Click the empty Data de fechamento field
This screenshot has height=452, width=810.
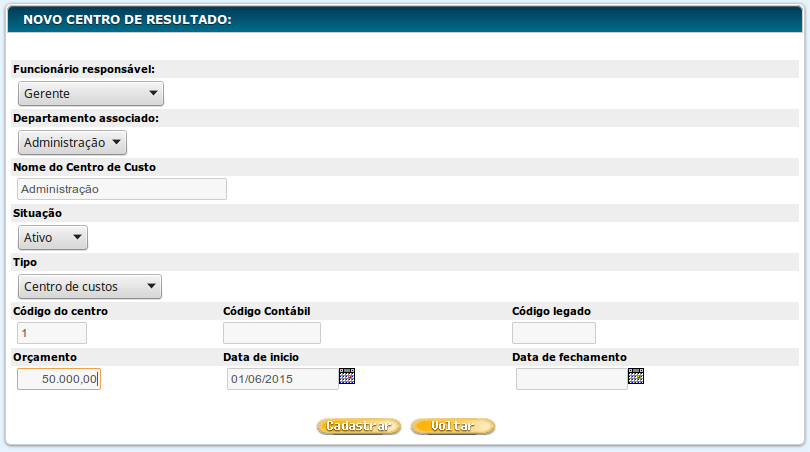pos(571,379)
